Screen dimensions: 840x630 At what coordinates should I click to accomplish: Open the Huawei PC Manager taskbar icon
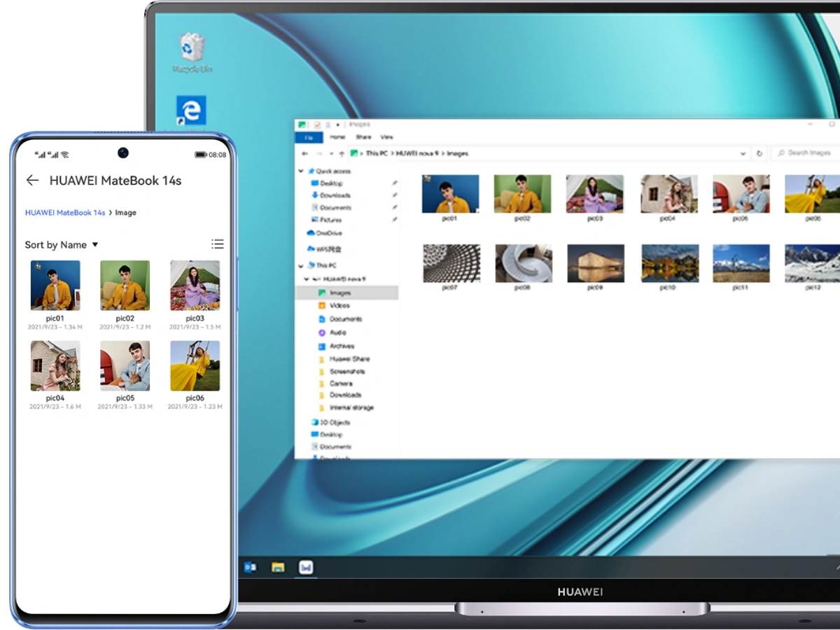coord(306,567)
